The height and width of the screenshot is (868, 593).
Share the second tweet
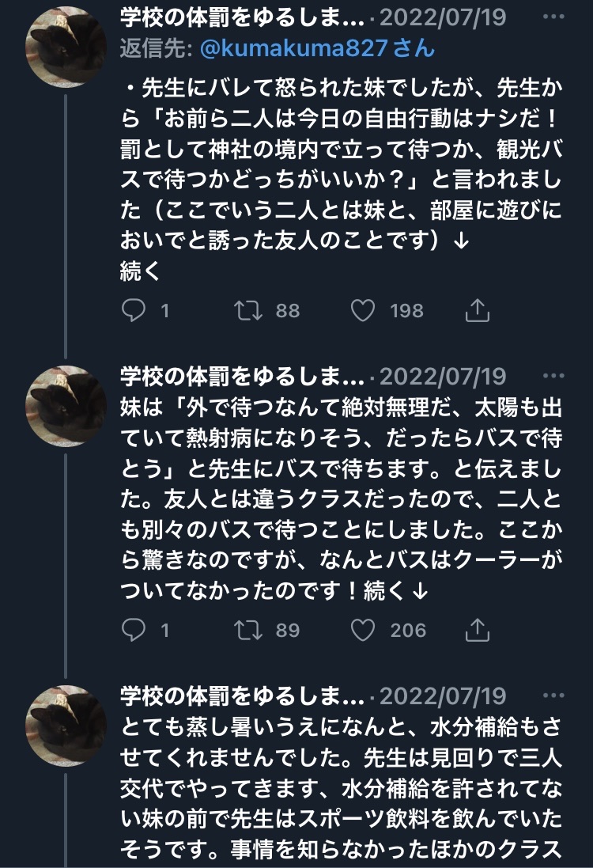pyautogui.click(x=476, y=630)
